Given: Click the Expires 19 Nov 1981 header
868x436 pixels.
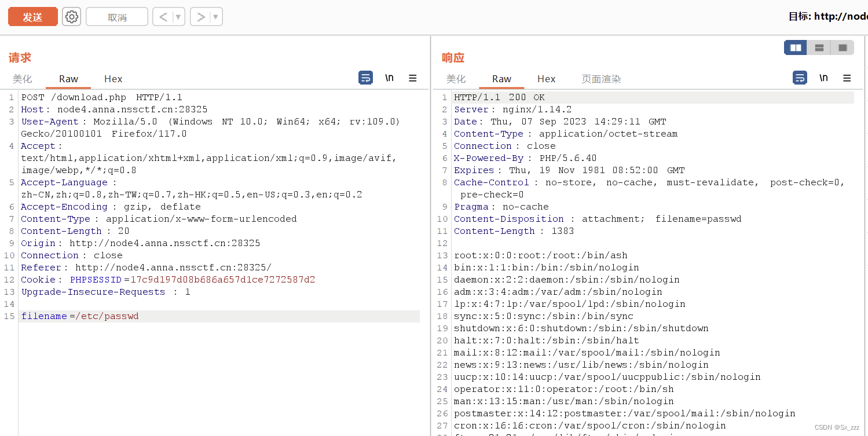Looking at the screenshot, I should click(x=569, y=170).
